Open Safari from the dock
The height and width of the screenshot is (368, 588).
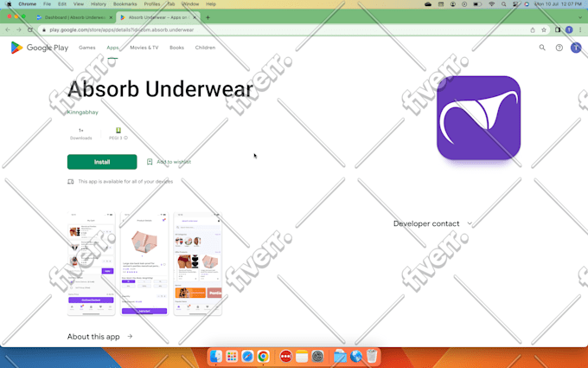[x=247, y=356]
